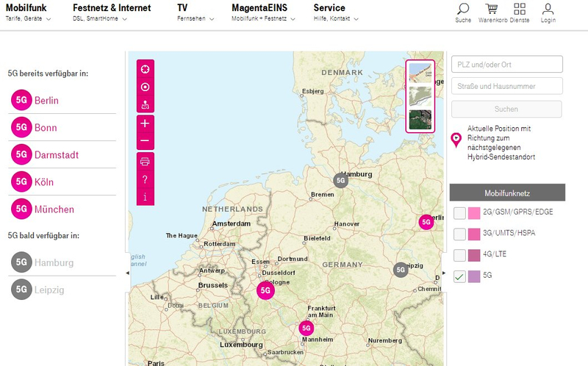Uncheck the 5G network checkbox
The height and width of the screenshot is (366, 588).
pyautogui.click(x=459, y=276)
